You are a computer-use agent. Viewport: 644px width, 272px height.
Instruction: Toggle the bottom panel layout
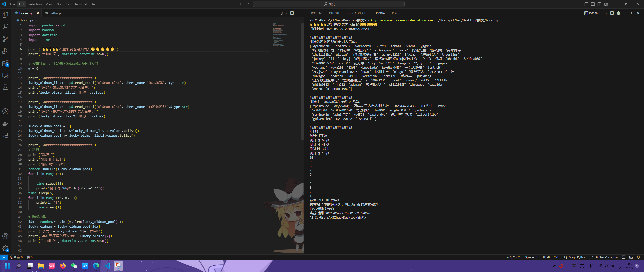pos(593,4)
